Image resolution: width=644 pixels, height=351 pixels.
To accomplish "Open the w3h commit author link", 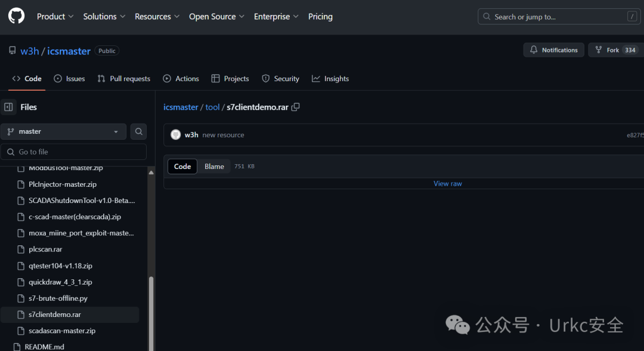I will click(x=191, y=135).
